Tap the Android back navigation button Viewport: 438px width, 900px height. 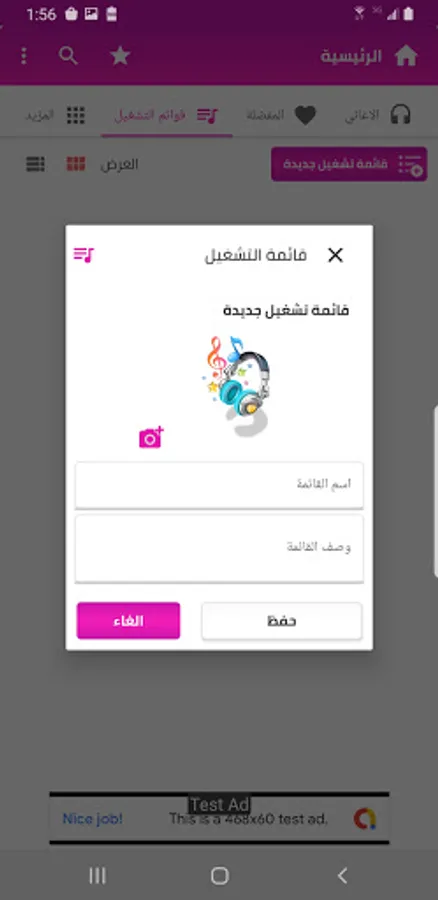(342, 875)
